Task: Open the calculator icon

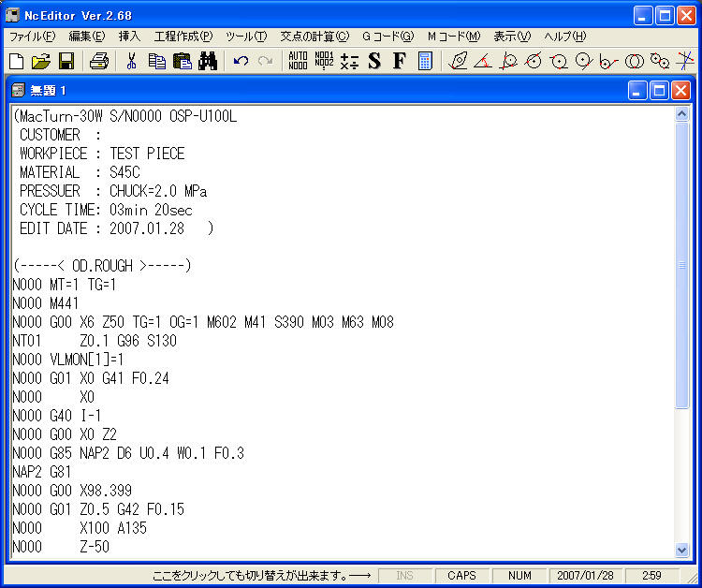Action: (x=425, y=61)
